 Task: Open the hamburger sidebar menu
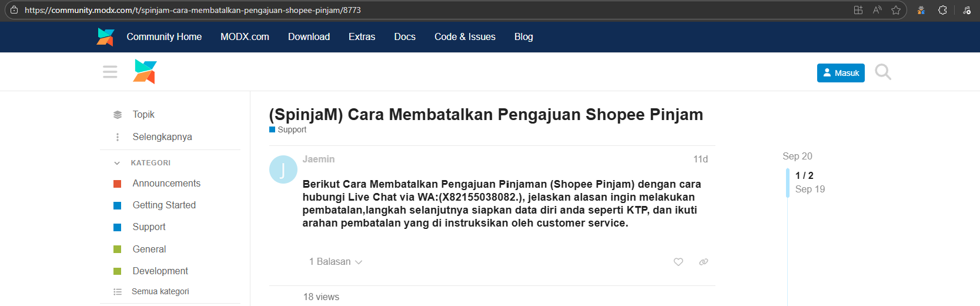point(110,72)
